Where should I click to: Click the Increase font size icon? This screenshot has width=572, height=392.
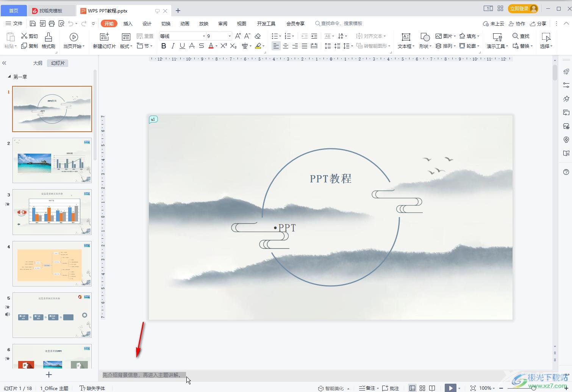point(238,36)
